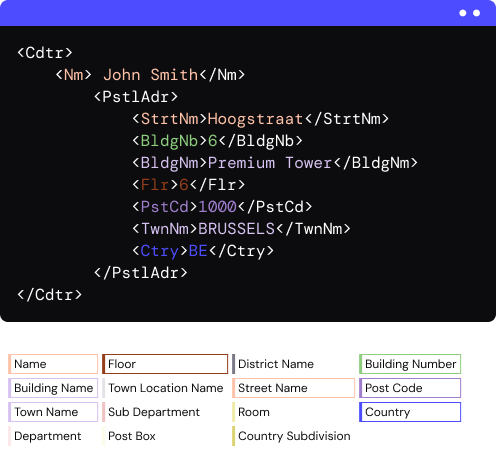Select the BE country code value
This screenshot has height=458, width=496.
198,251
